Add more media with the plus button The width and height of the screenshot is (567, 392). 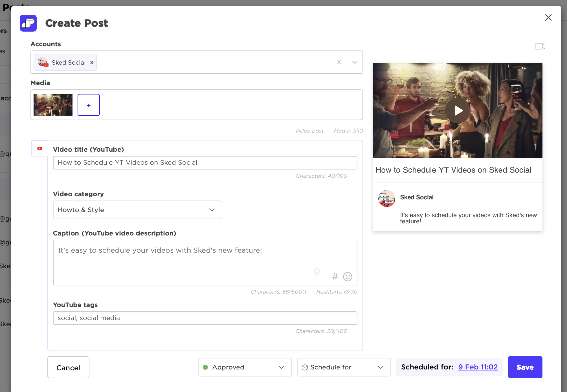[89, 105]
